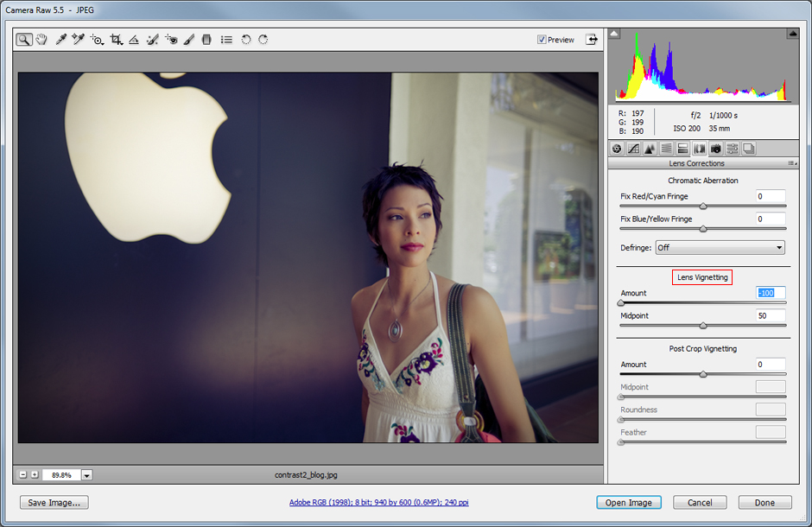
Task: Click the Post Crop Vignetting Amount slider handle
Action: click(x=703, y=375)
